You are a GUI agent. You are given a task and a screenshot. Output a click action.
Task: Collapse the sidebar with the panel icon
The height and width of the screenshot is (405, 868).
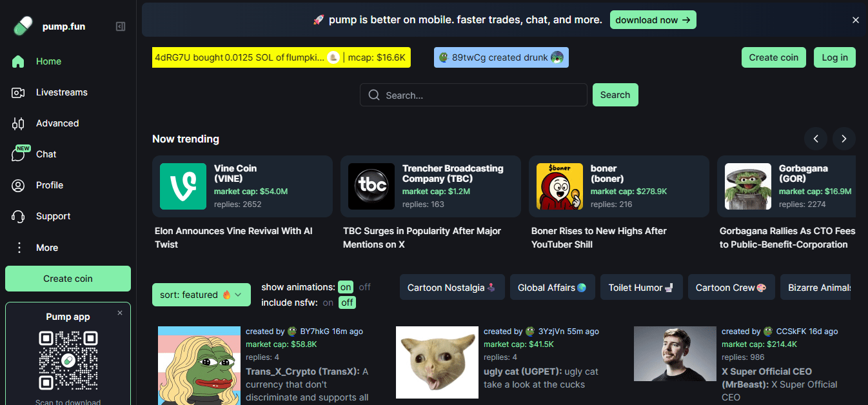click(x=121, y=26)
